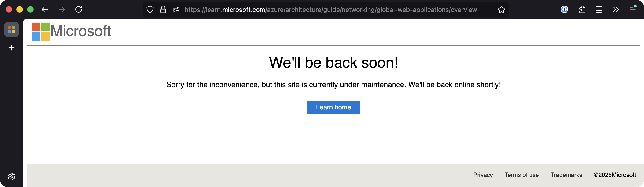
Task: Open the 1Password extension icon
Action: coord(564,10)
